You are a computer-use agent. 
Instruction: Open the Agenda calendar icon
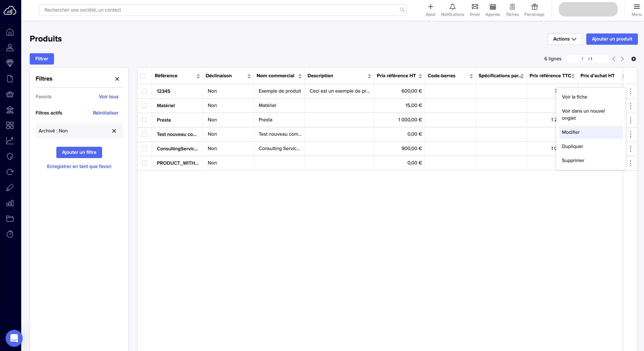coord(492,7)
